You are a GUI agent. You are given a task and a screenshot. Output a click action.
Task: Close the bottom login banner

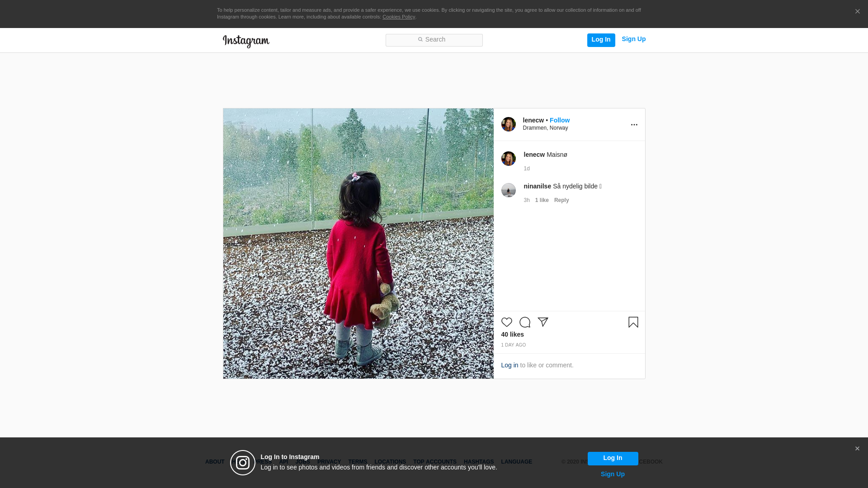point(857,449)
